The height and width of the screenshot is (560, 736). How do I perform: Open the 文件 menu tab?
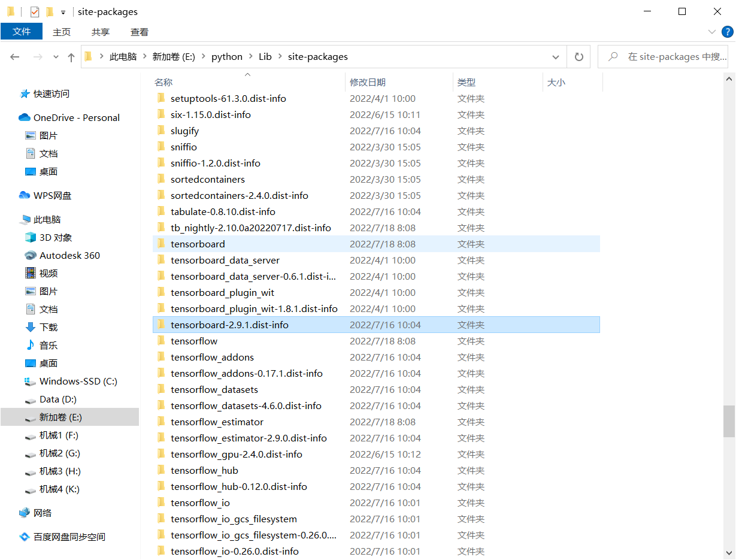pos(22,32)
